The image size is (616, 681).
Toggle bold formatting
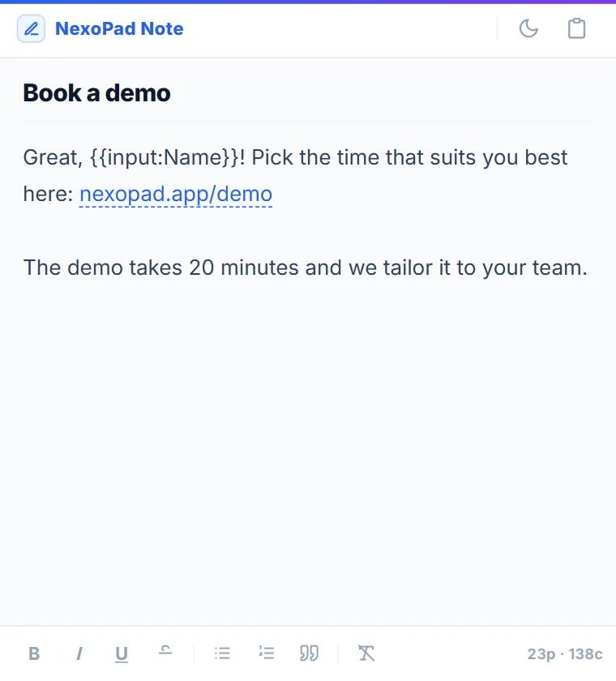click(34, 653)
